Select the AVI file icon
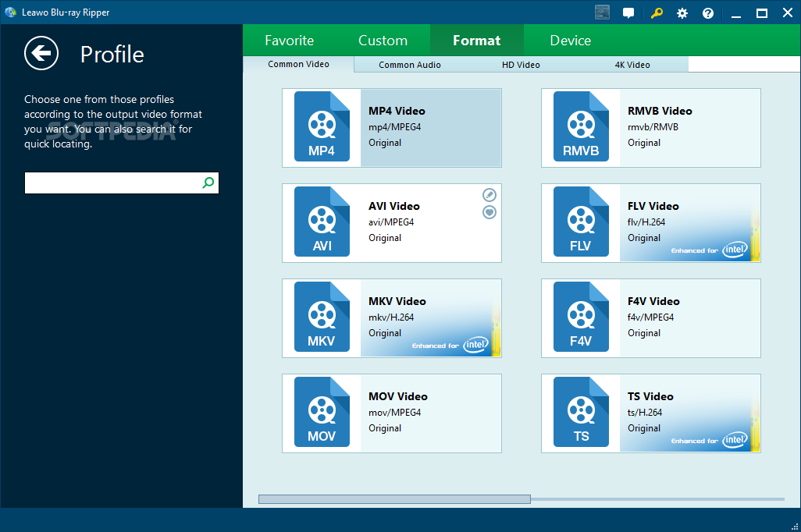801x532 pixels. (x=322, y=222)
